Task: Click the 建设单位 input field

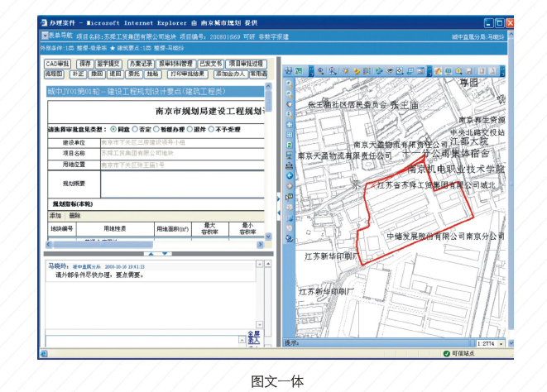Action: point(182,142)
